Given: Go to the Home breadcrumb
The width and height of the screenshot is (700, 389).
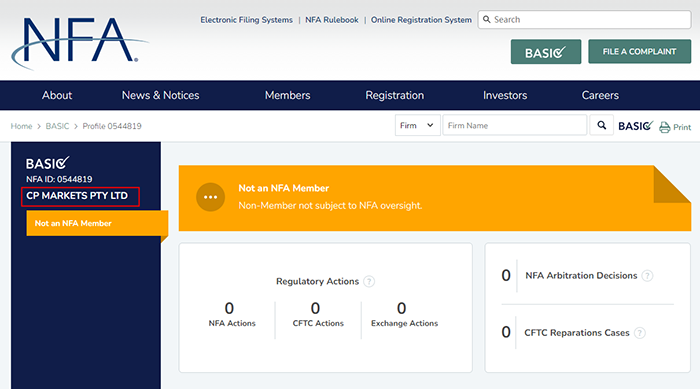Looking at the screenshot, I should coord(21,126).
